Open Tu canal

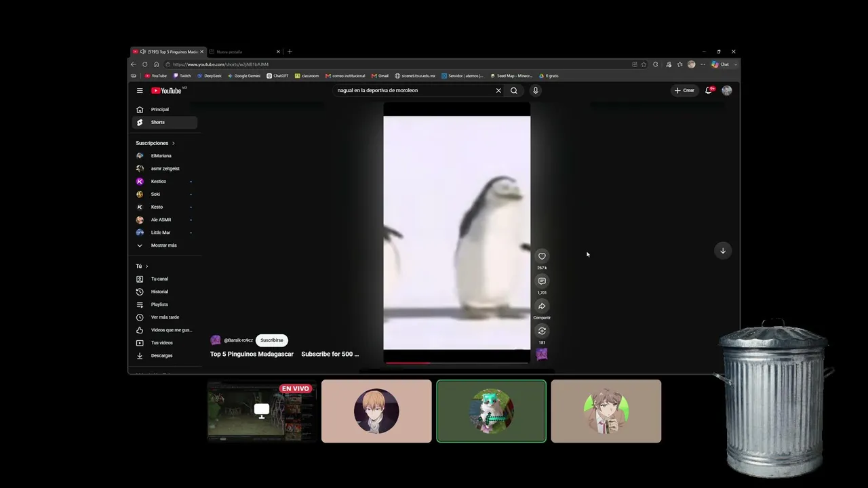(x=165, y=279)
